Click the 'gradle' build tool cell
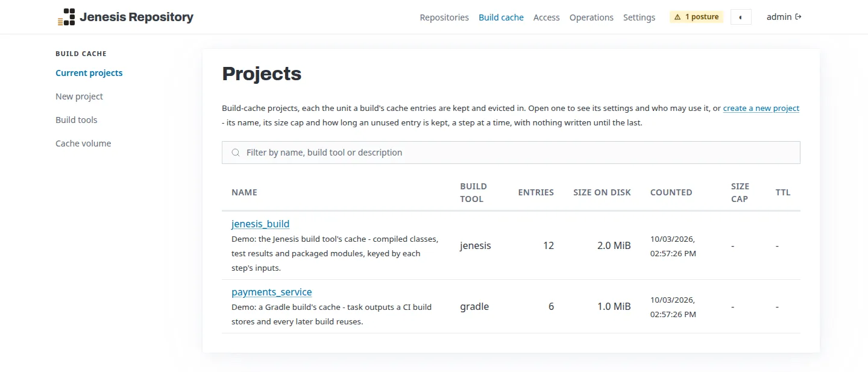The image size is (868, 372). point(474,306)
